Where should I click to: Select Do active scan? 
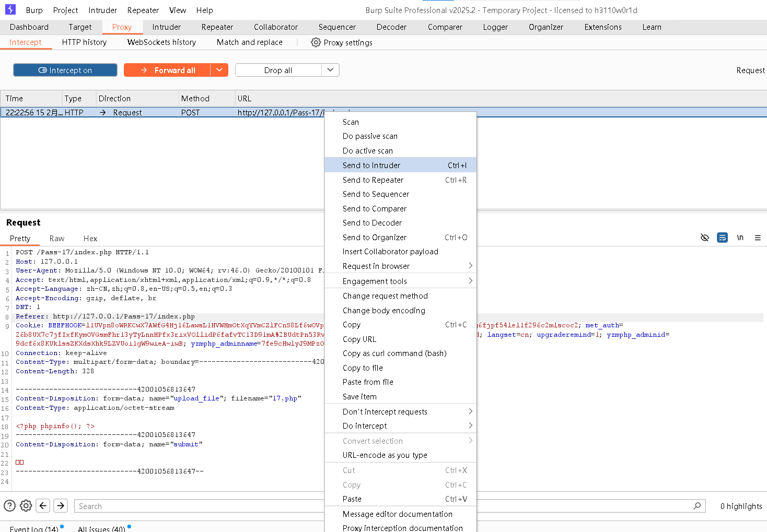tap(400, 150)
